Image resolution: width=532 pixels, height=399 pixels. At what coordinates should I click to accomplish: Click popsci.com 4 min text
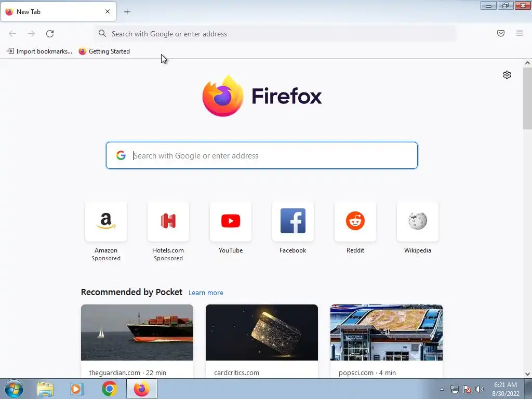(x=367, y=373)
